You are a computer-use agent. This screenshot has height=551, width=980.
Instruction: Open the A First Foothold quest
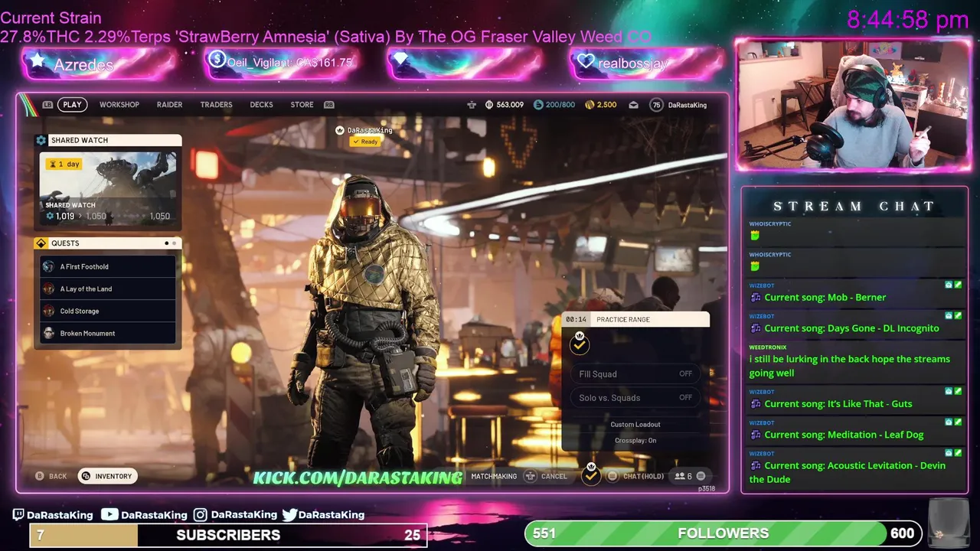point(108,266)
